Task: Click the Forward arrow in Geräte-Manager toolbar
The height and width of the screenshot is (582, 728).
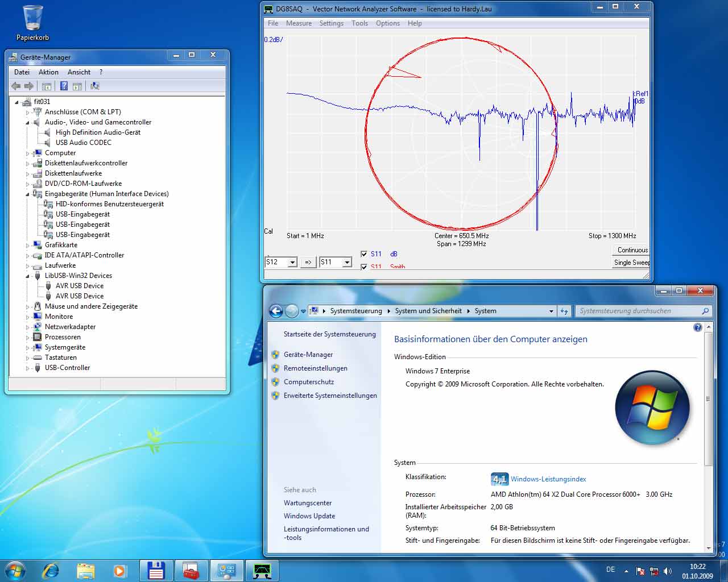Action: (28, 86)
